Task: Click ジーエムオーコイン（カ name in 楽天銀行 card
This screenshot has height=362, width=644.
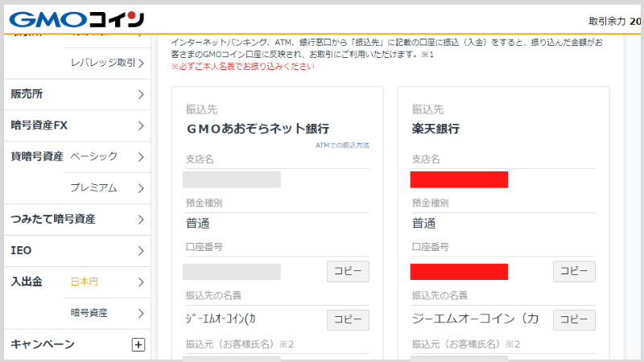Action: tap(475, 319)
